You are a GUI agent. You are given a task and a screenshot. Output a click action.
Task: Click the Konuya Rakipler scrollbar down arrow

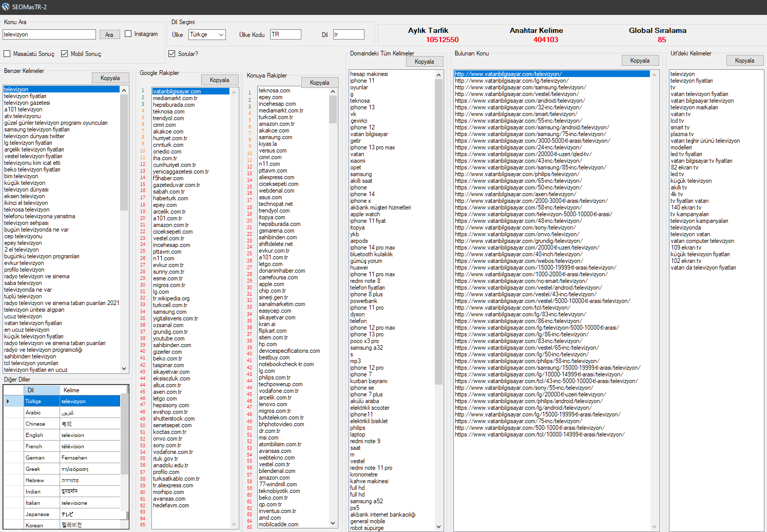click(x=333, y=523)
